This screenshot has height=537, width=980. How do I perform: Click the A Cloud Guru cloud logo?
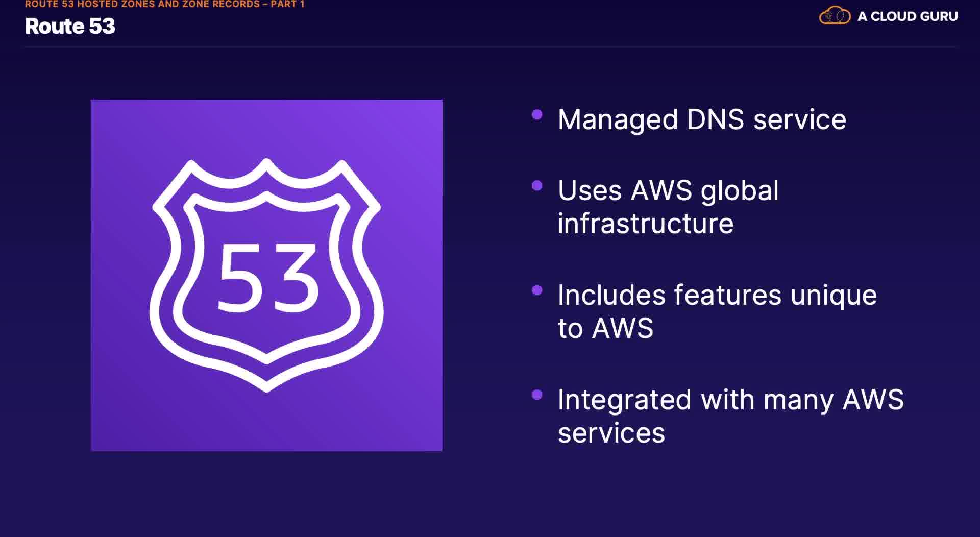[835, 16]
